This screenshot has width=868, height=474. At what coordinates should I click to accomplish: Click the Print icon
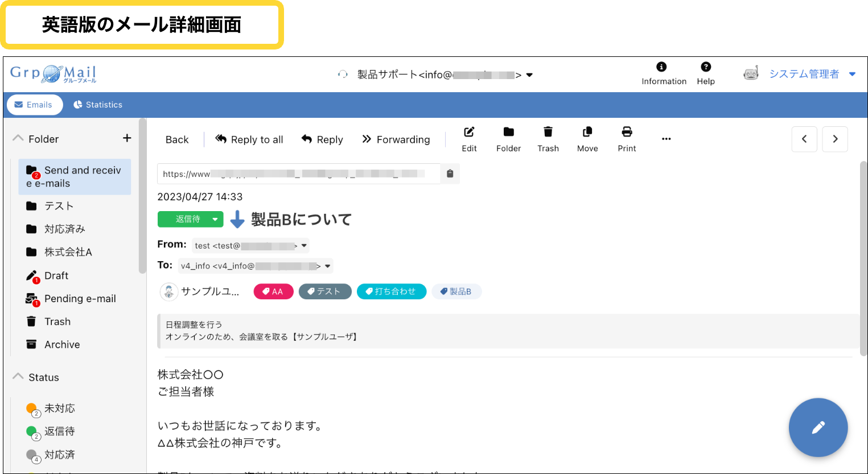coord(627,132)
